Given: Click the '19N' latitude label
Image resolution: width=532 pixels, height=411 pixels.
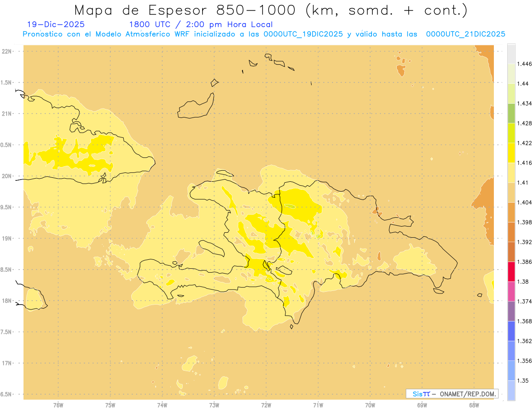Looking at the screenshot, I should tap(8, 238).
